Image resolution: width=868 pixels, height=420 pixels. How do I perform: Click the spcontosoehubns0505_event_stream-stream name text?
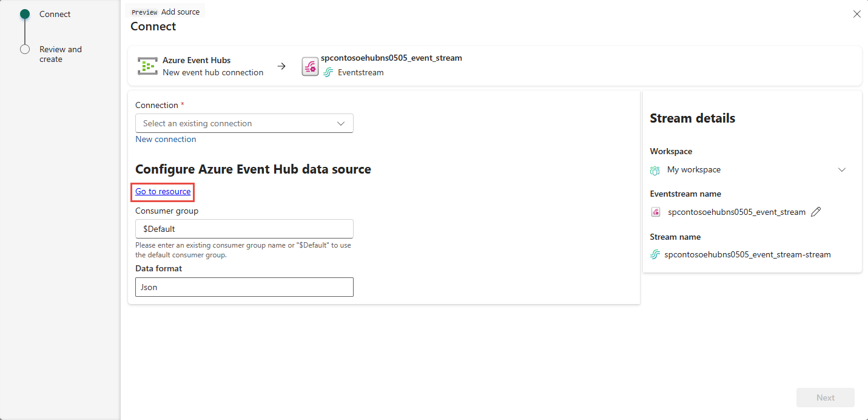pyautogui.click(x=747, y=254)
